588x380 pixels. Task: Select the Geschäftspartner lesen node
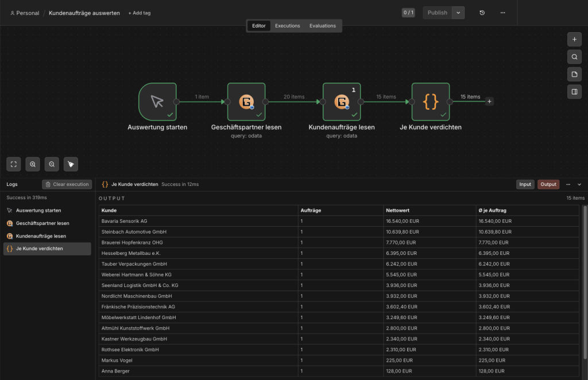coord(246,102)
